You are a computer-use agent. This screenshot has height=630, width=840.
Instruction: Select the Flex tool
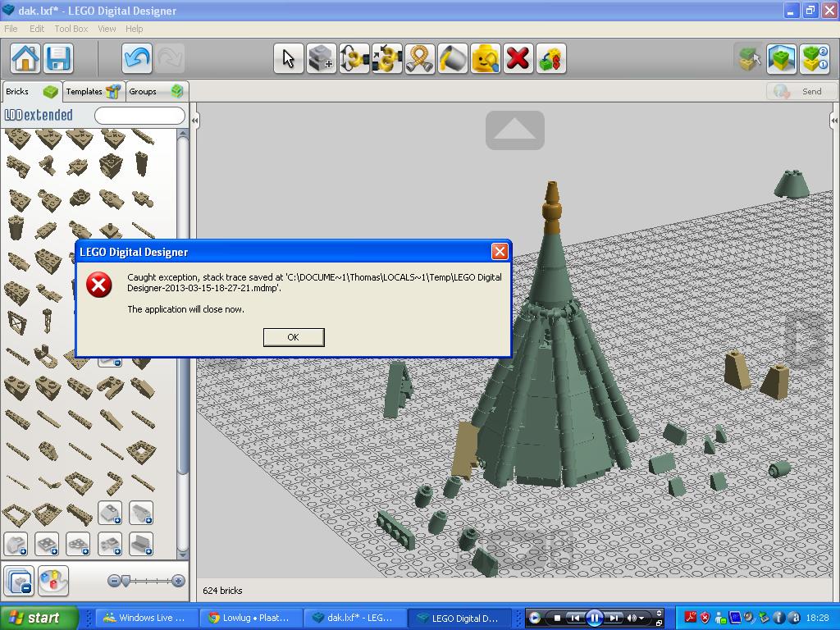tap(420, 58)
